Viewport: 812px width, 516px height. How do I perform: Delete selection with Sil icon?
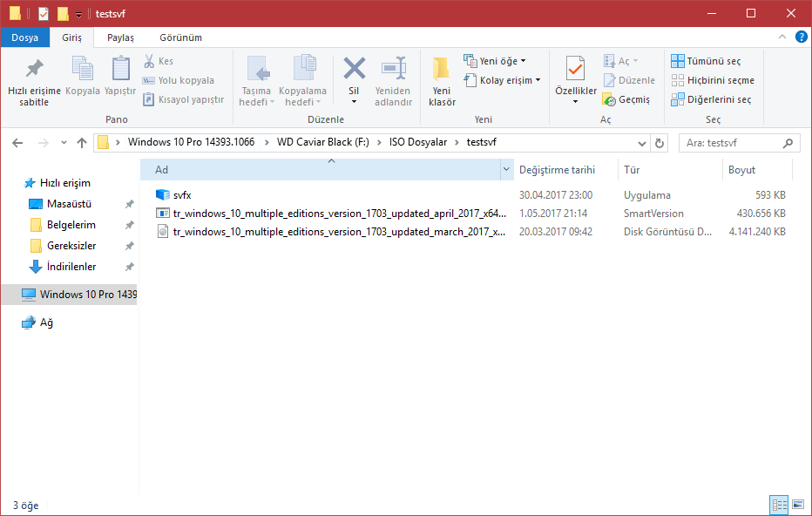point(355,68)
